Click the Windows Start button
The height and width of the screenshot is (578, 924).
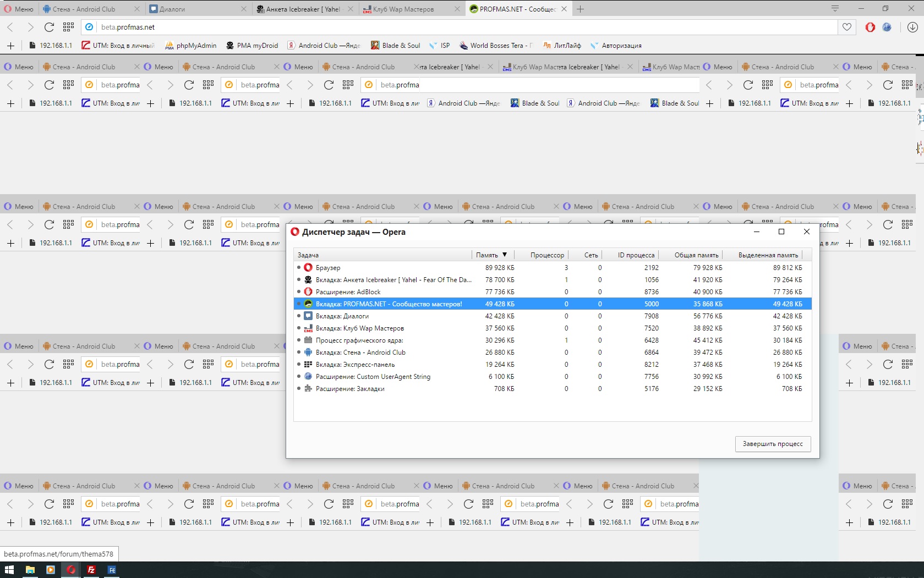(9, 570)
